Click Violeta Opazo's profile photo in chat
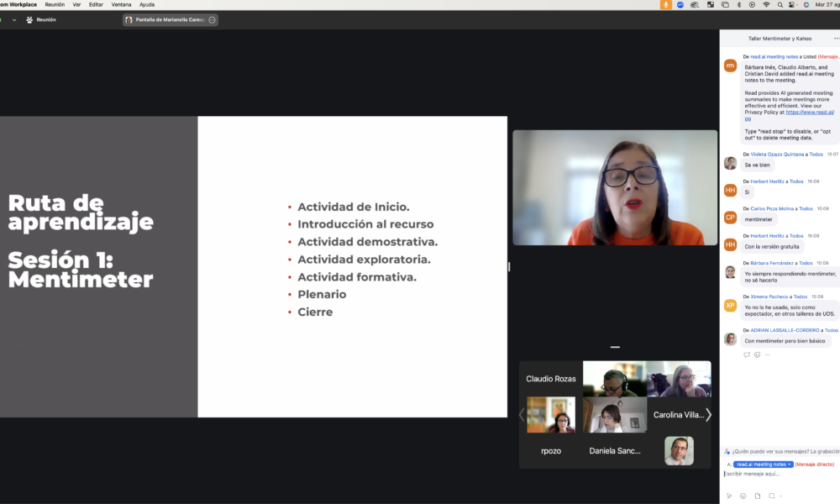The image size is (840, 504). tap(730, 163)
